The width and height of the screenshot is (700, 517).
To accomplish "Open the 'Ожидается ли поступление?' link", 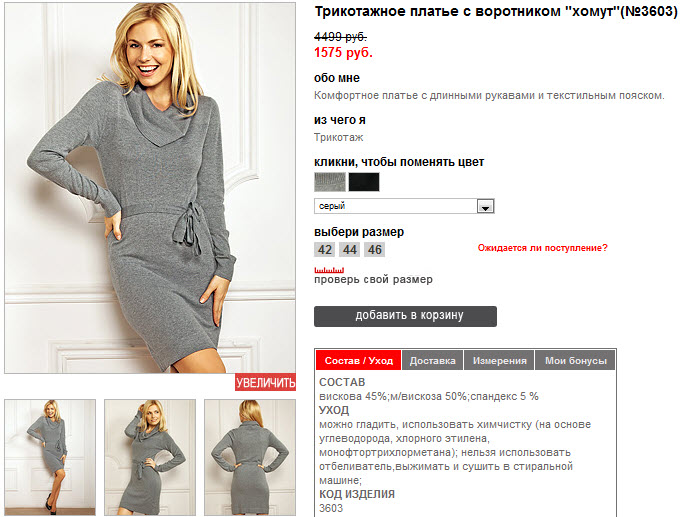I will (542, 248).
